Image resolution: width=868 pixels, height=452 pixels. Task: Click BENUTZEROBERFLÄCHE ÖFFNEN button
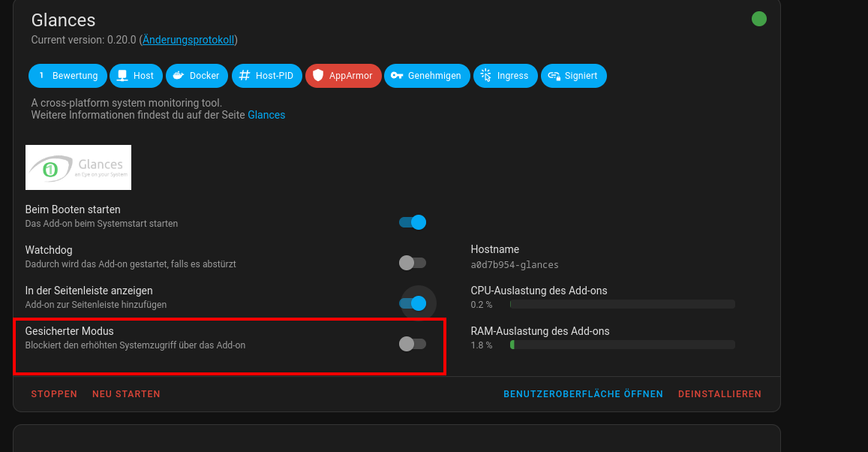[583, 394]
